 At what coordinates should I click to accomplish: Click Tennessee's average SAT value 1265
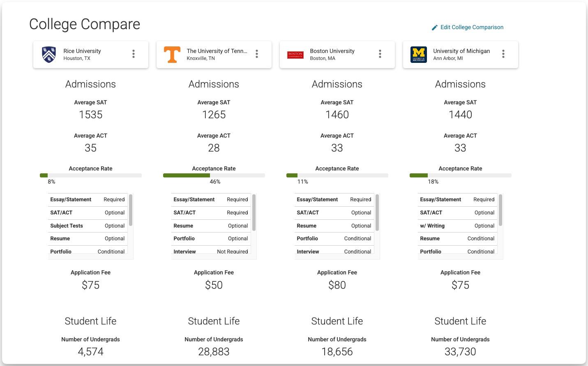click(214, 115)
